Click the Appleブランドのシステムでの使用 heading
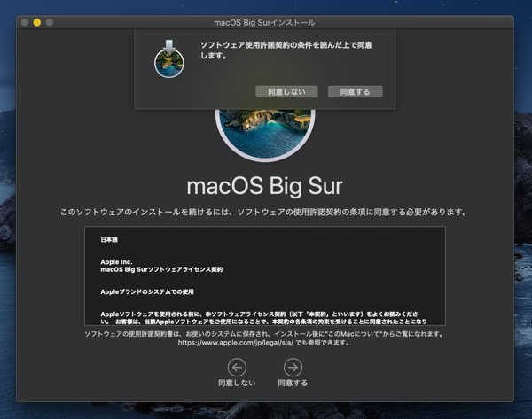 pos(147,291)
